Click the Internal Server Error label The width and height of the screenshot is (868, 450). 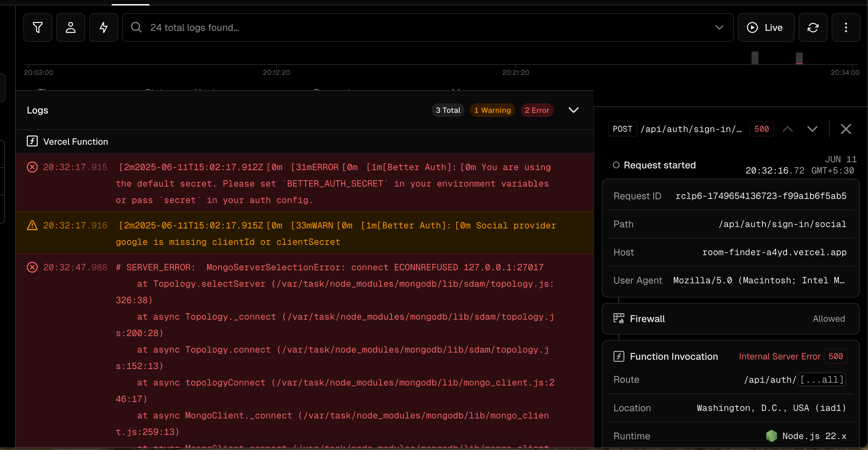click(x=779, y=356)
